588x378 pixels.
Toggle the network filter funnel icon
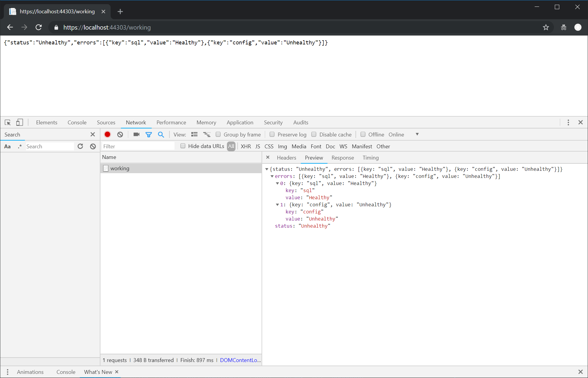point(149,134)
